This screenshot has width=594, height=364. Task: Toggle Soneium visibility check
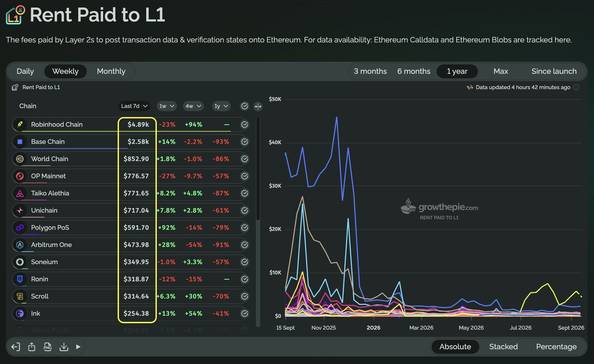(x=245, y=262)
